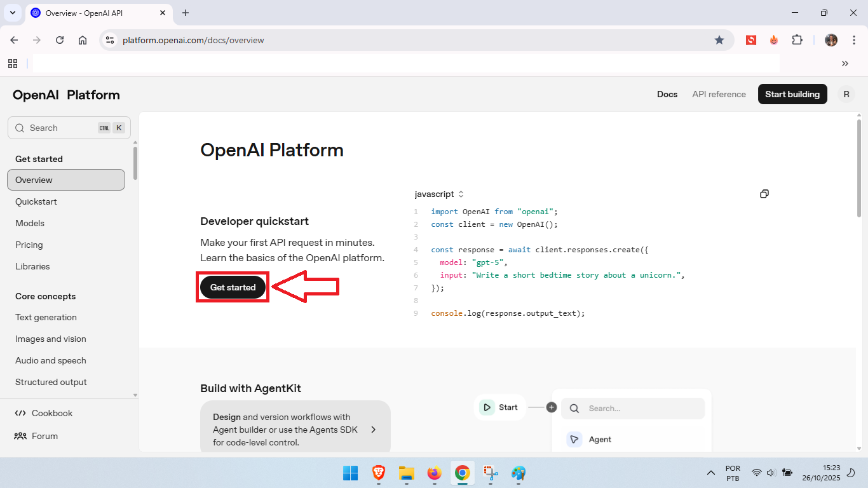
Task: Open the API reference tab
Action: (719, 94)
